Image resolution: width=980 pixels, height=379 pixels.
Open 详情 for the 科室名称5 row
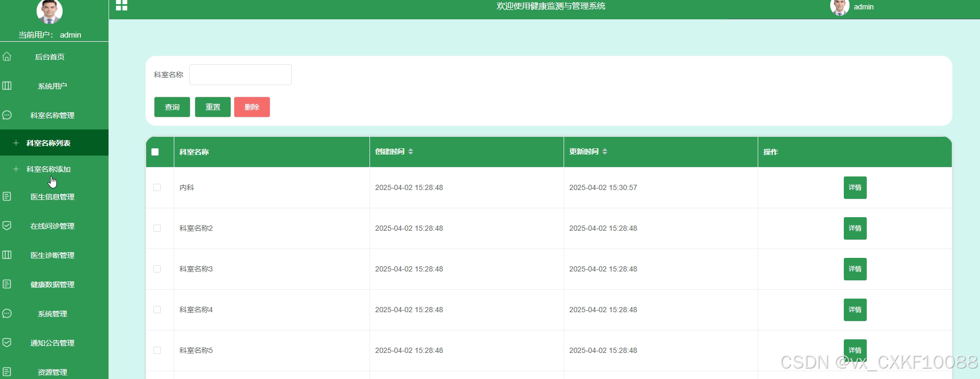855,350
